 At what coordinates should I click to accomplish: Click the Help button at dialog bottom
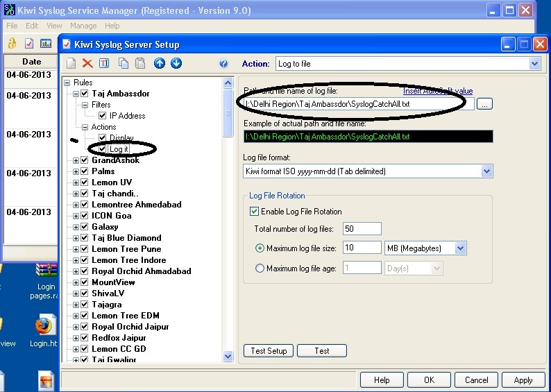(x=382, y=380)
